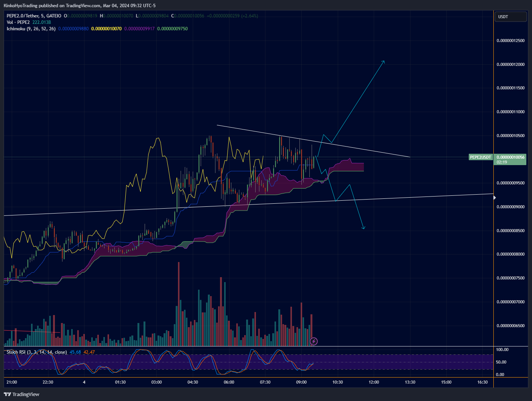
Task: Click the 09:00 time axis label
Action: pyautogui.click(x=301, y=382)
